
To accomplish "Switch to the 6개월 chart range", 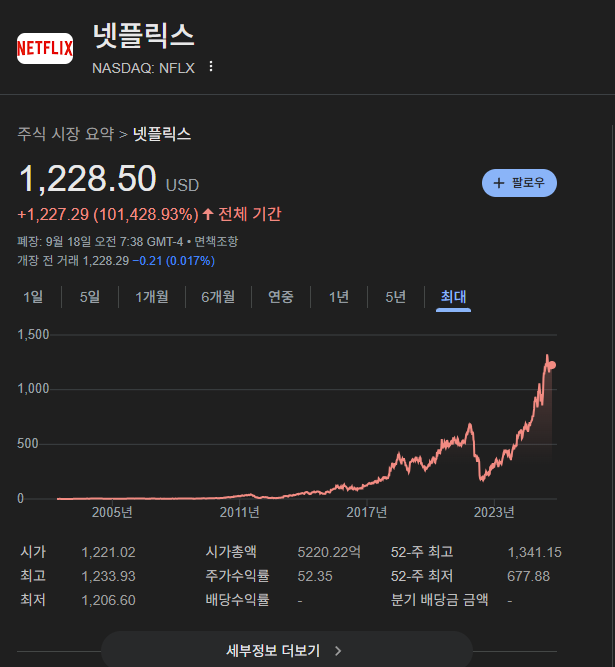I will pos(218,296).
